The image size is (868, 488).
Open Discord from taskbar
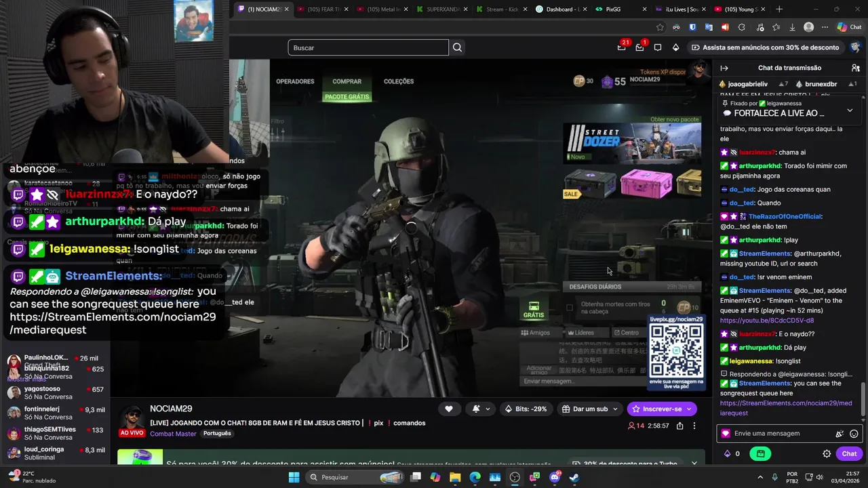[555, 477]
